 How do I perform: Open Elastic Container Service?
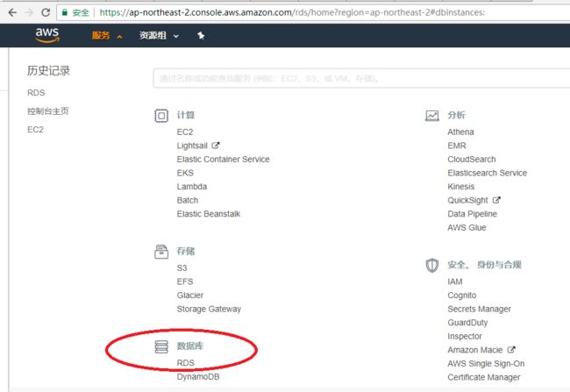pos(224,160)
